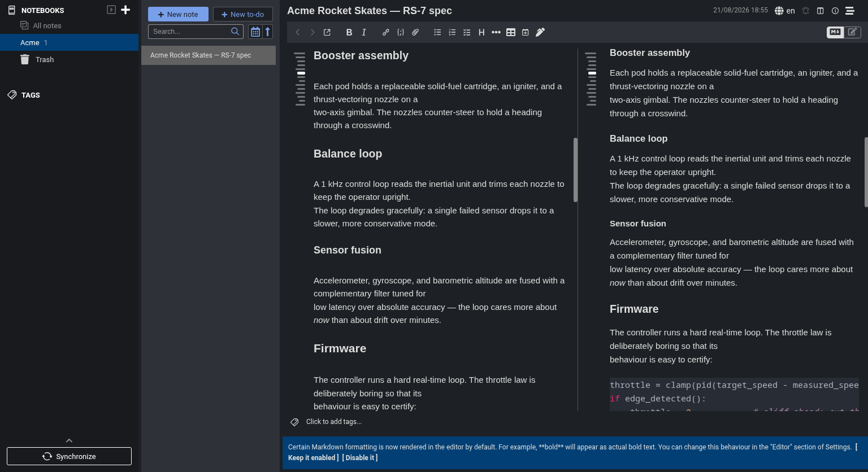Click 'Booster assembly' heading in editor
The height and width of the screenshot is (472, 868).
(x=361, y=55)
